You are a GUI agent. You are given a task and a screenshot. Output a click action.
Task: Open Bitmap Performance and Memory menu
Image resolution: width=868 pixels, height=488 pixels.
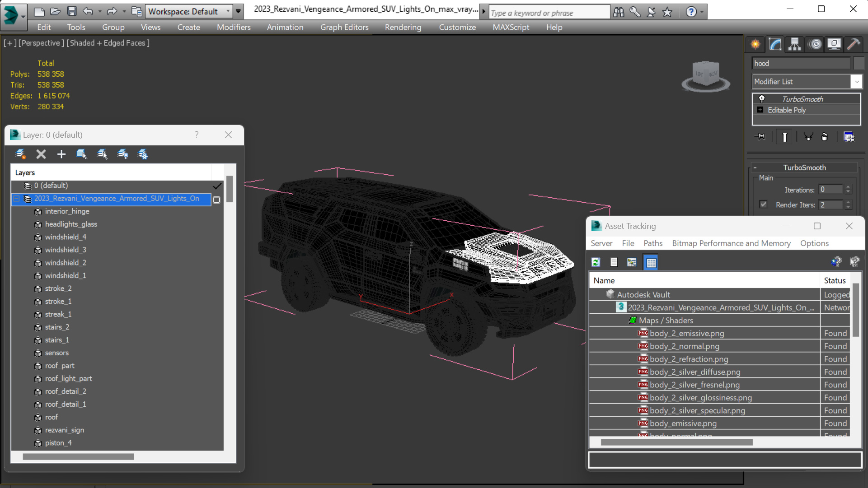pyautogui.click(x=732, y=243)
